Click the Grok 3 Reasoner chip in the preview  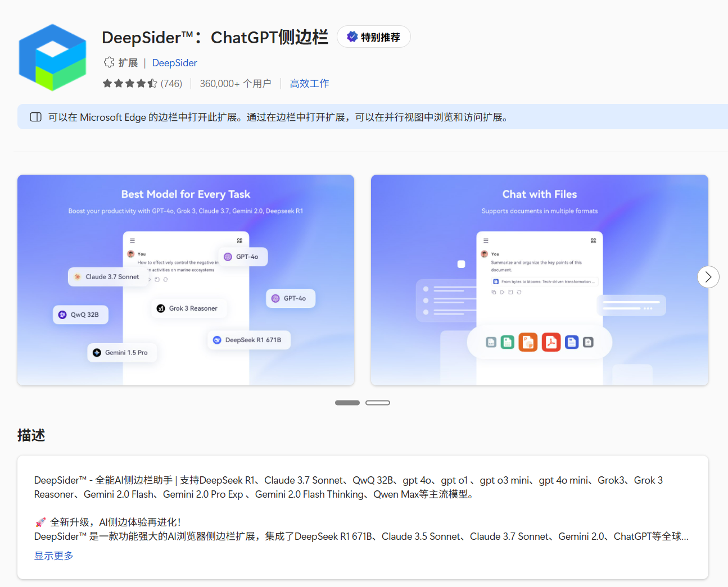tap(189, 308)
